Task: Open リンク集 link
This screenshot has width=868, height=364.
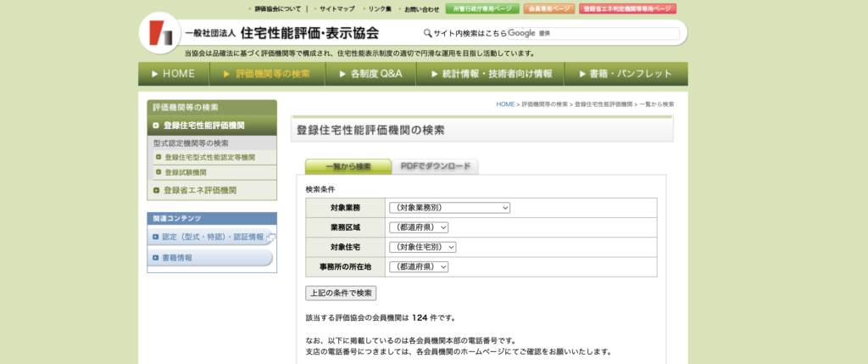Action: coord(380,8)
